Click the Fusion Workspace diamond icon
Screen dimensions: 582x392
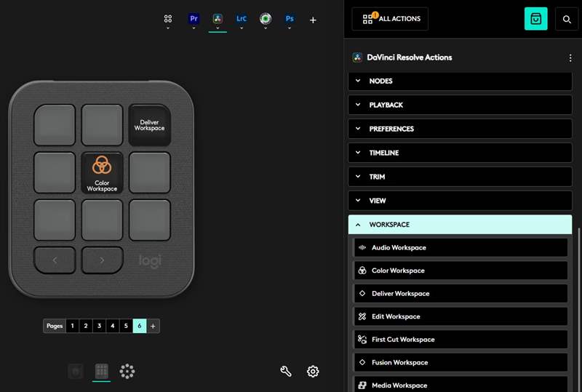click(x=362, y=362)
